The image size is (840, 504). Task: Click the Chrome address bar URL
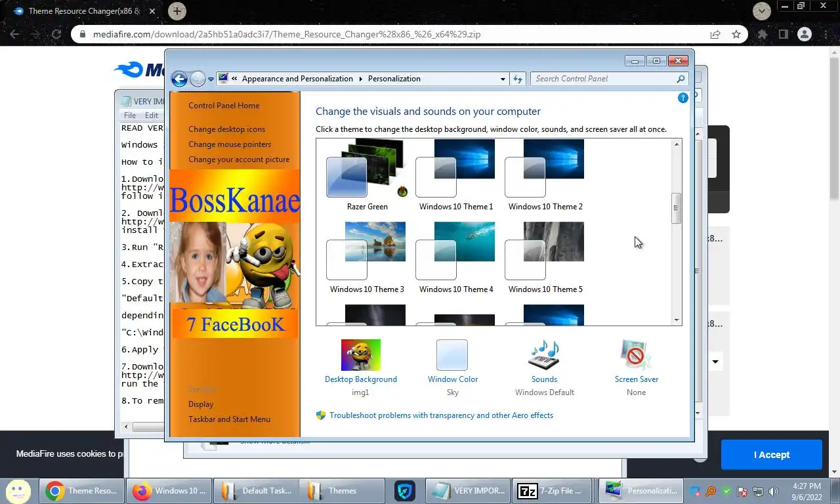(x=287, y=34)
